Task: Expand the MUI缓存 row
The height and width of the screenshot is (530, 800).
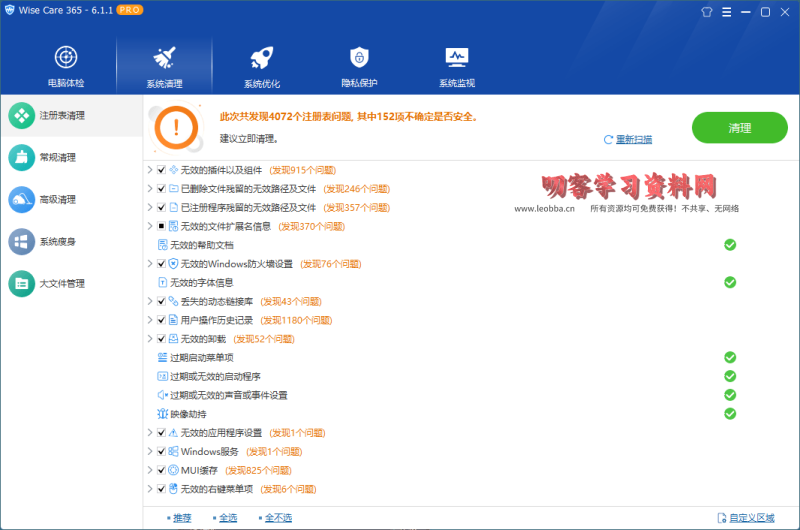Action: click(x=150, y=470)
